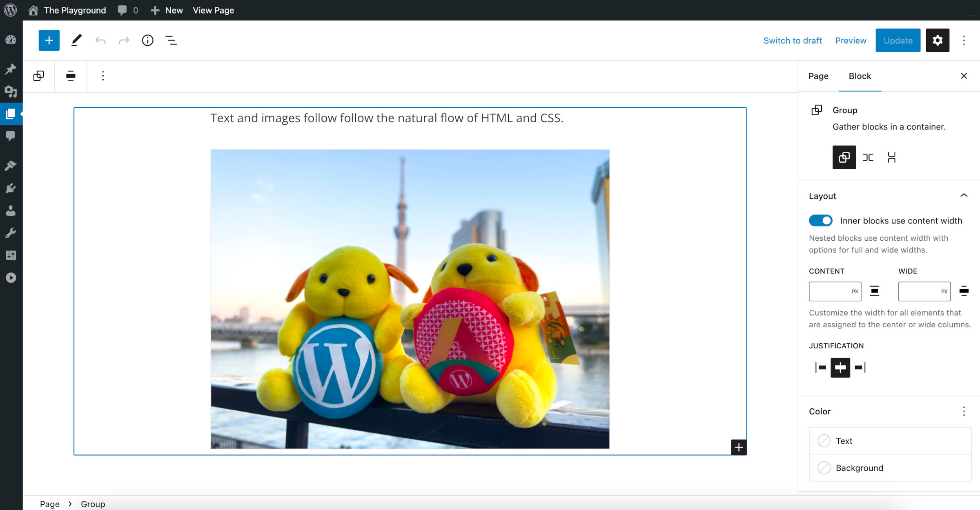Click the WordPress logo in admin bar

point(10,10)
